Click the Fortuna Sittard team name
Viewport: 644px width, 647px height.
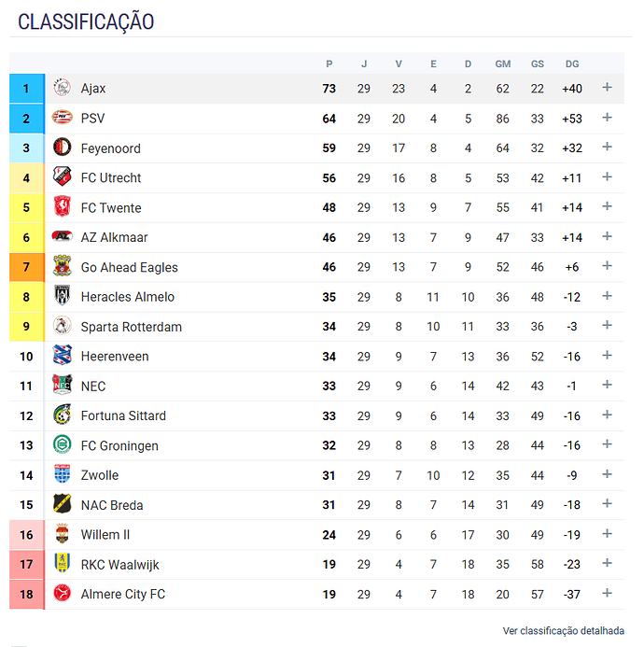123,415
